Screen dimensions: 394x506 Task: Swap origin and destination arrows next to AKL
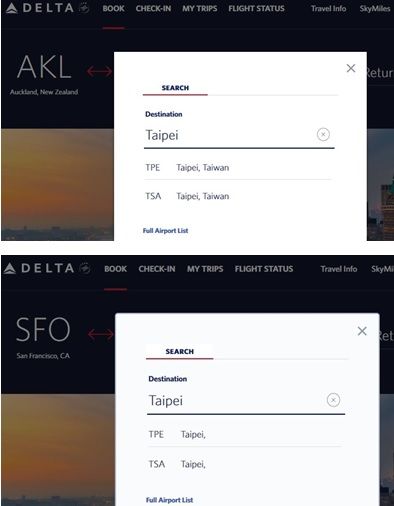99,71
